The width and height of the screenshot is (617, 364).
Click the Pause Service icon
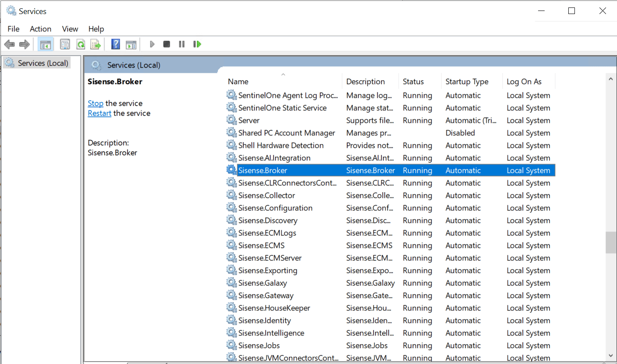(x=182, y=44)
